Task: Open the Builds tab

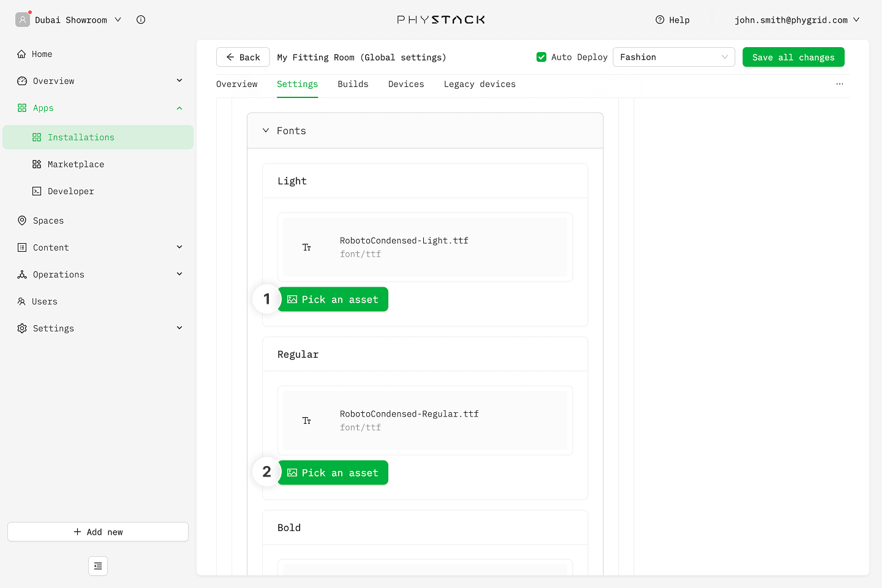Action: pos(353,84)
